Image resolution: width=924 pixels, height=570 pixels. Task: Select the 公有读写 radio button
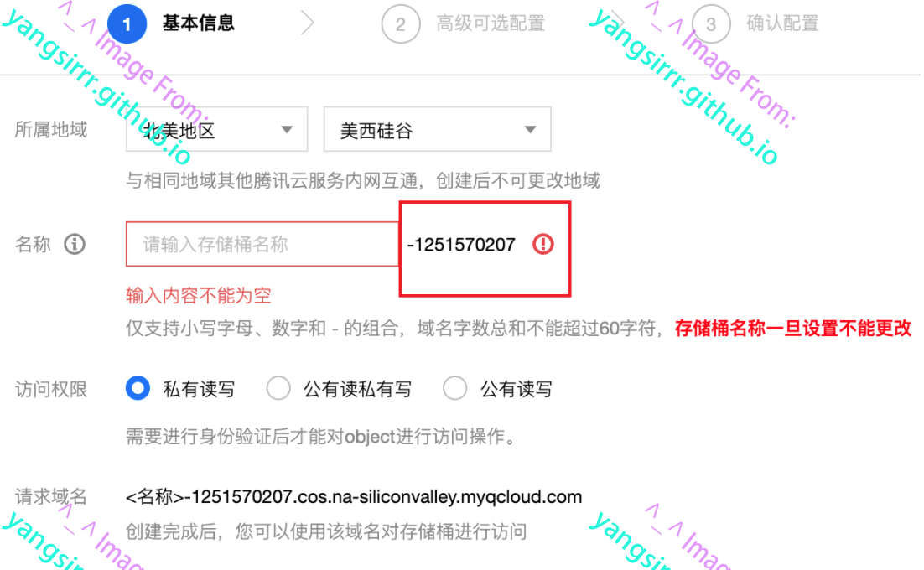(x=455, y=388)
